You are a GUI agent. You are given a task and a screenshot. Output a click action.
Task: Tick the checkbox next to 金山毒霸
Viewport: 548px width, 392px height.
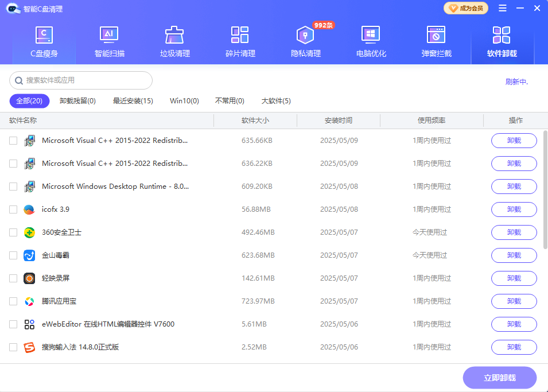click(13, 255)
